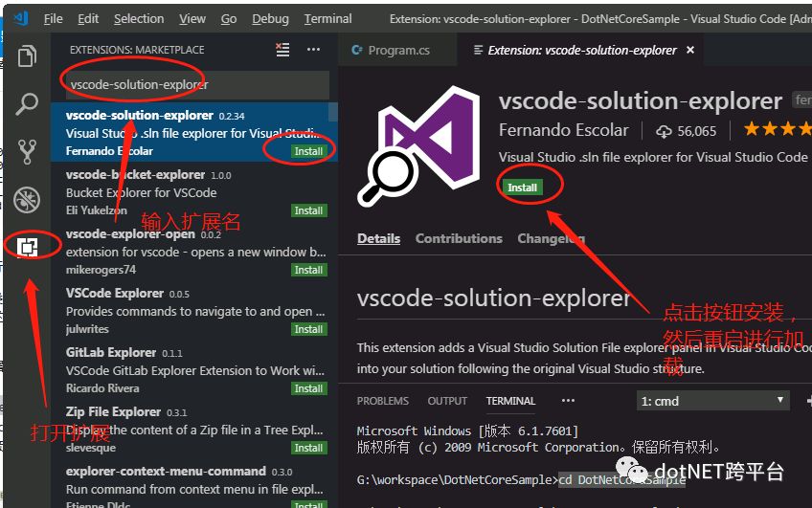The width and height of the screenshot is (812, 508).
Task: Click the large vscode-solution-explorer extension logo
Action: 418,147
